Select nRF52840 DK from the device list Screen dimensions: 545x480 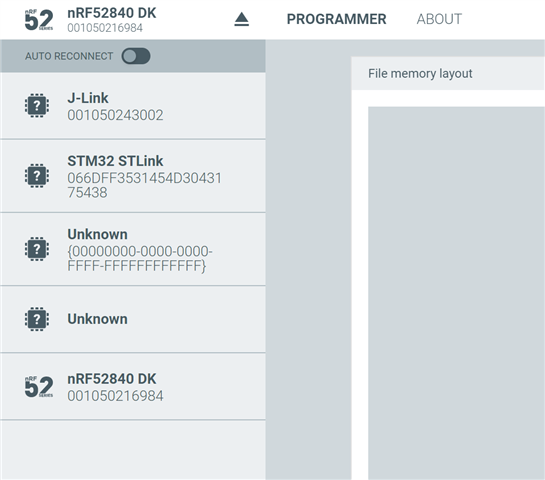point(133,387)
